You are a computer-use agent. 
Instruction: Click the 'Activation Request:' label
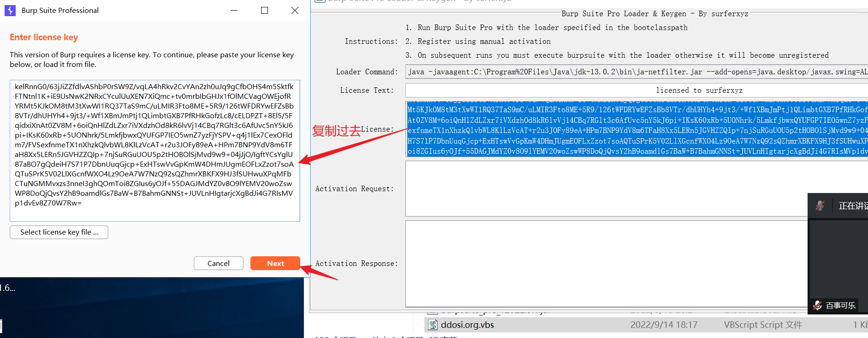click(x=355, y=189)
